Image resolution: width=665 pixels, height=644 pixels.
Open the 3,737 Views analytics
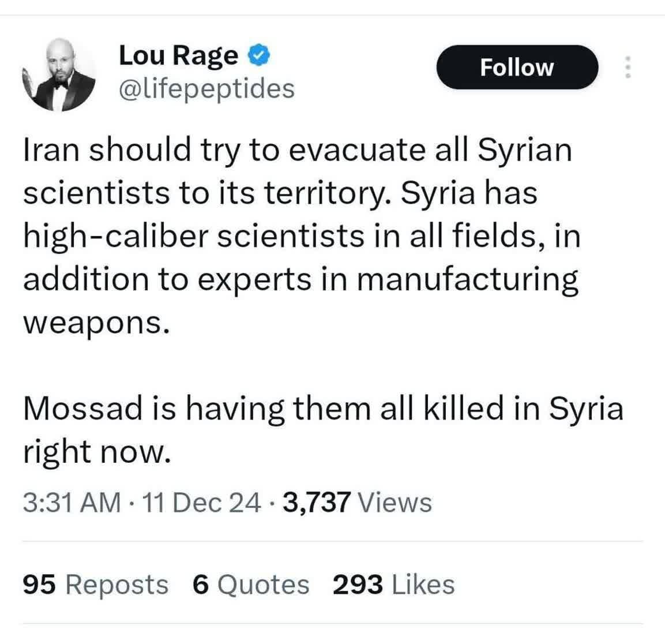coord(357,501)
